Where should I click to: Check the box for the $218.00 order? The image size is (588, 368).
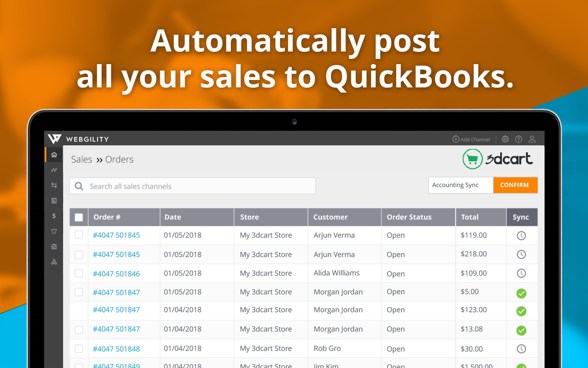(79, 255)
